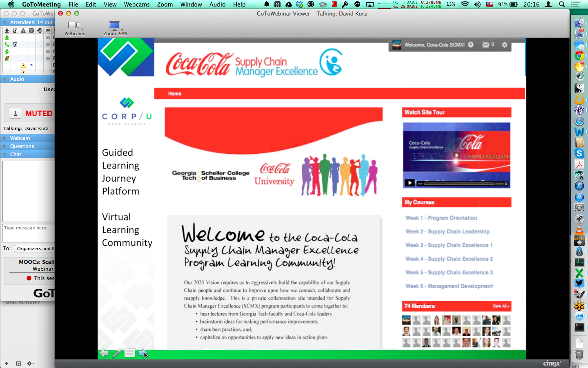Click the Coca-Cola Supply Chain logo

point(254,64)
